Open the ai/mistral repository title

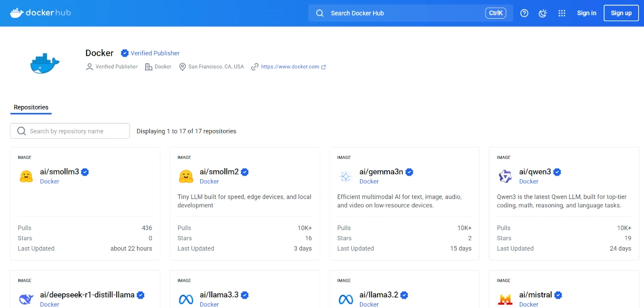[x=536, y=295]
